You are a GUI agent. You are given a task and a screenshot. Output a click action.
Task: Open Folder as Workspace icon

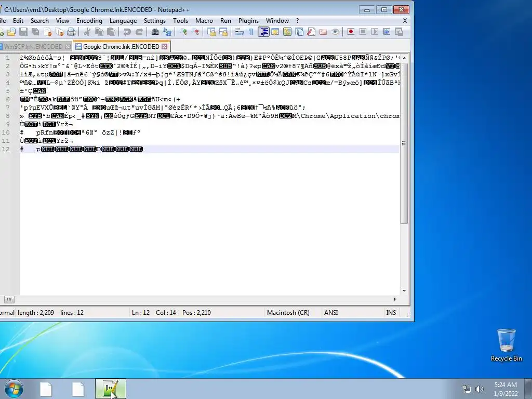pyautogui.click(x=323, y=32)
